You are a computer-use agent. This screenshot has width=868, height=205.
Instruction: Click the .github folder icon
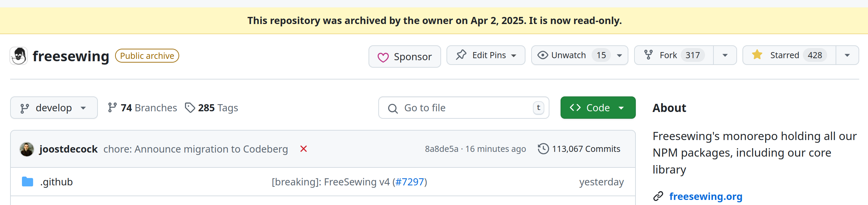point(27,182)
